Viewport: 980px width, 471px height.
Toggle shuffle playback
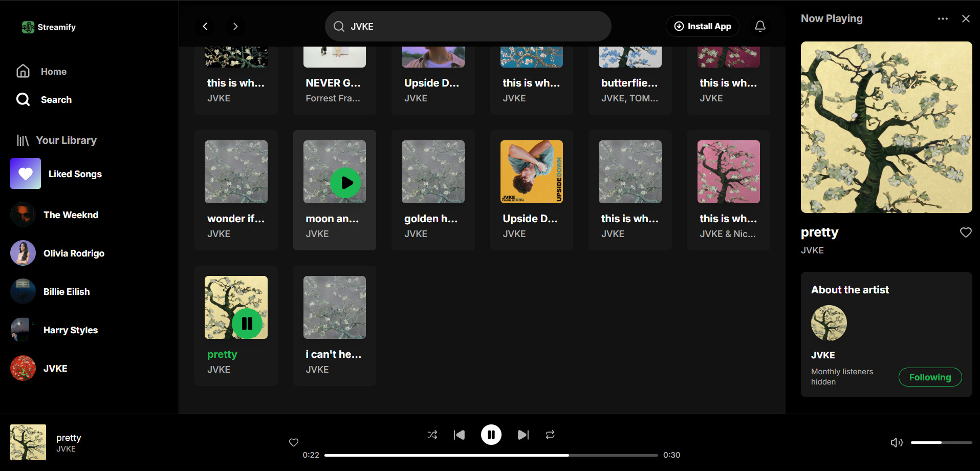(432, 435)
